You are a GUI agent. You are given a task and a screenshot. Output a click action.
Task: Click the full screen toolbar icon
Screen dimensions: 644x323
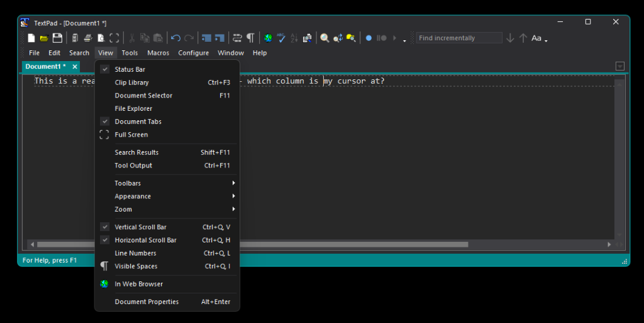114,38
